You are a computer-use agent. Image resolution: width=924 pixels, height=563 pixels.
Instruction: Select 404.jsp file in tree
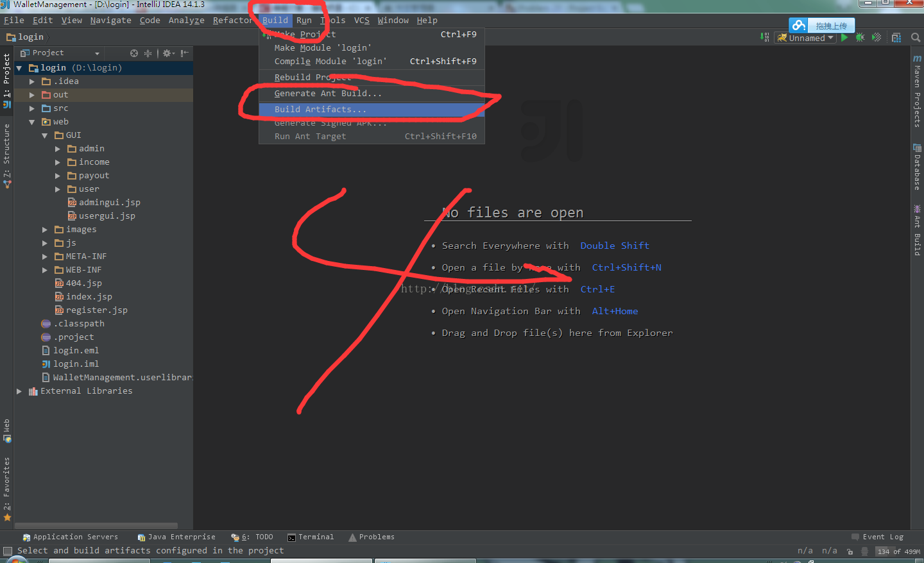click(x=78, y=283)
